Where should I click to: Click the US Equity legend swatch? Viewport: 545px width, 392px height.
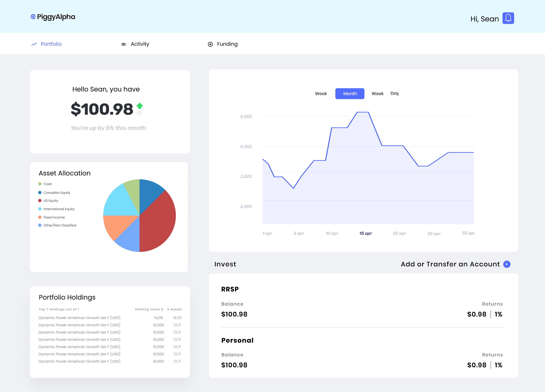tap(40, 201)
